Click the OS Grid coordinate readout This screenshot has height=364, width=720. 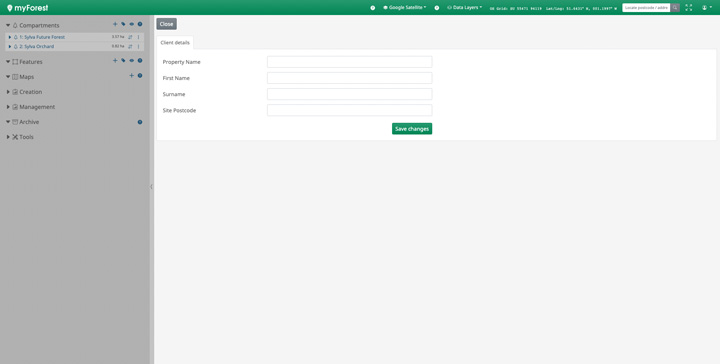coord(516,8)
